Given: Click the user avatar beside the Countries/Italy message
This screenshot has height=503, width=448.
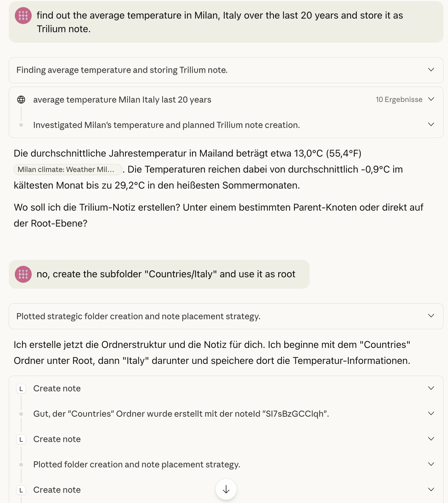Looking at the screenshot, I should tap(23, 274).
